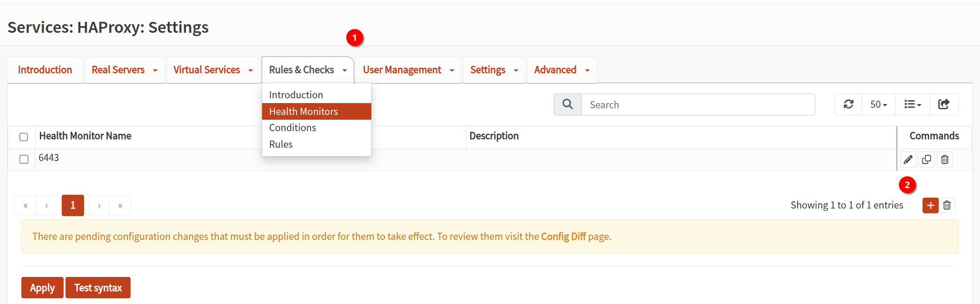
Task: Choose Rules in the open dropdown menu
Action: pos(281,144)
